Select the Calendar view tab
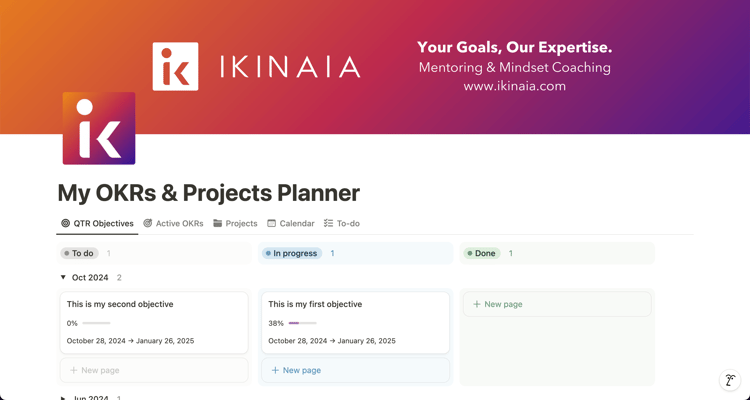This screenshot has height=400, width=750. [291, 223]
